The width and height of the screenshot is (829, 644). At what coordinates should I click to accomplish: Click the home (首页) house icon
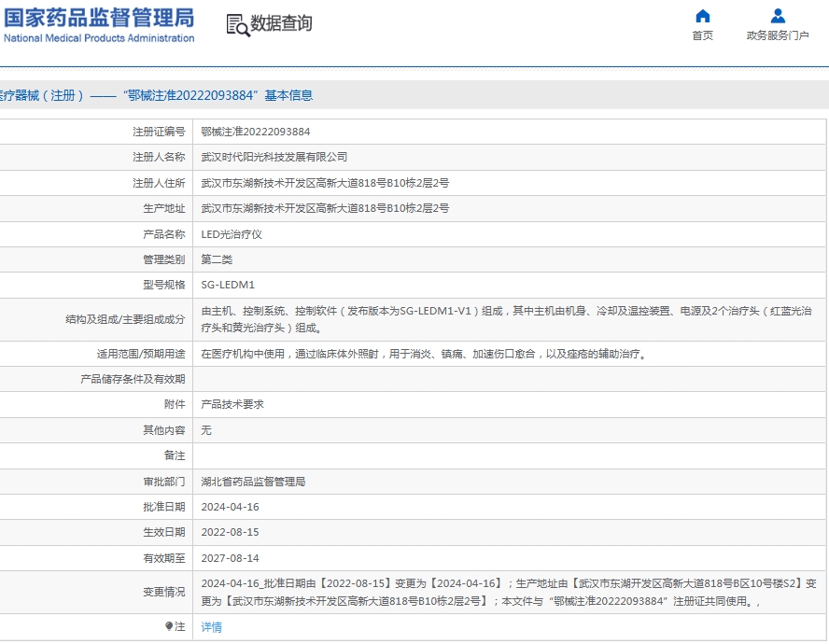pyautogui.click(x=702, y=16)
